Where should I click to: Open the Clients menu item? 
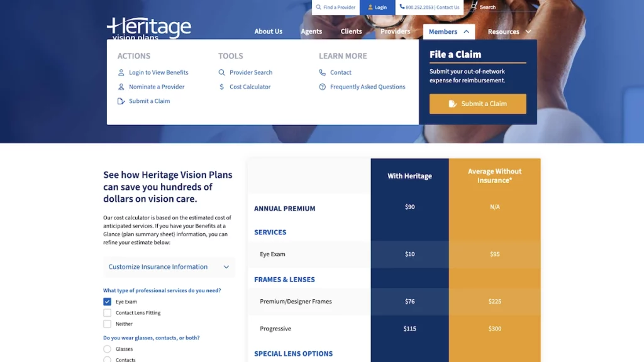[351, 31]
